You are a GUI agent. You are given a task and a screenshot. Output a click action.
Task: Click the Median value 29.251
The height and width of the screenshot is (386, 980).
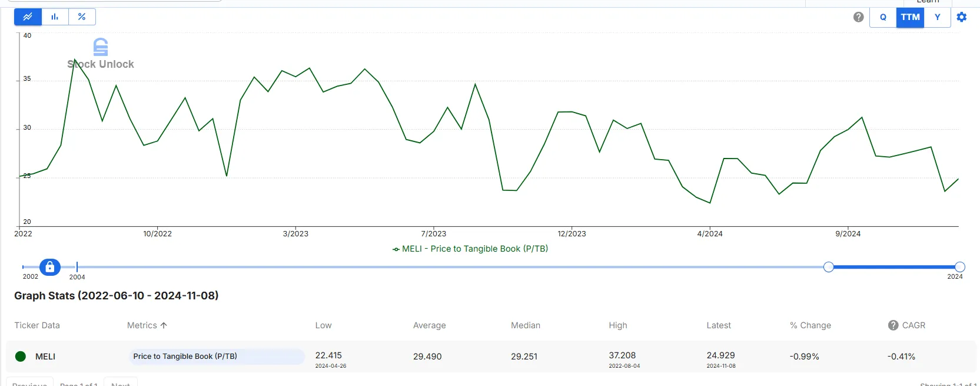pyautogui.click(x=524, y=357)
